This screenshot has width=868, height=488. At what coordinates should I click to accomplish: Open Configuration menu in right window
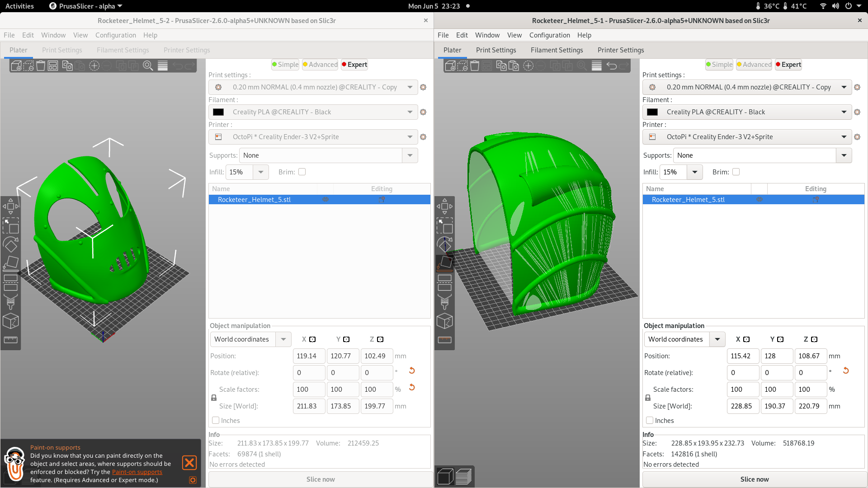coord(549,35)
